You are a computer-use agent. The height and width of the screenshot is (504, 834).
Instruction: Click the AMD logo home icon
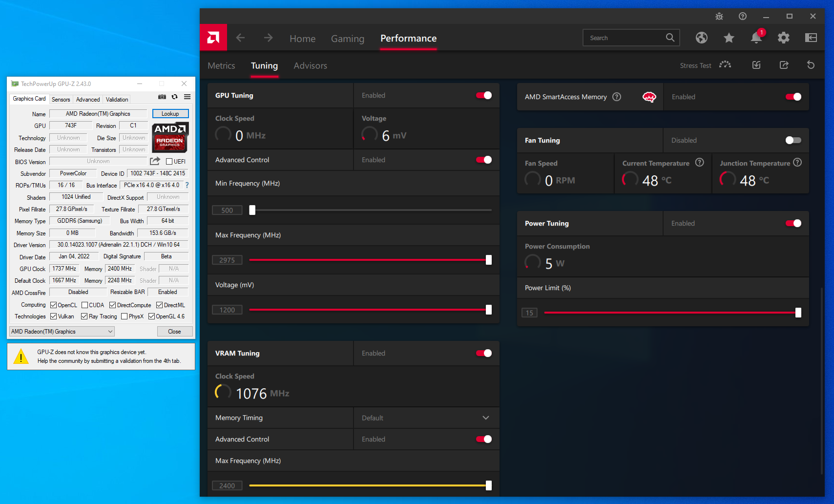(213, 38)
